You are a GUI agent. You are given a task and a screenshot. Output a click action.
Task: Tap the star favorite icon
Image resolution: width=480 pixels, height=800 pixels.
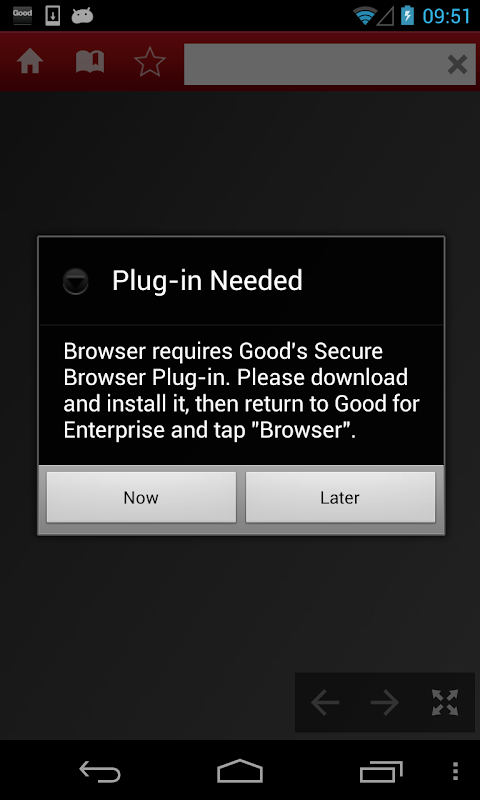coord(150,63)
